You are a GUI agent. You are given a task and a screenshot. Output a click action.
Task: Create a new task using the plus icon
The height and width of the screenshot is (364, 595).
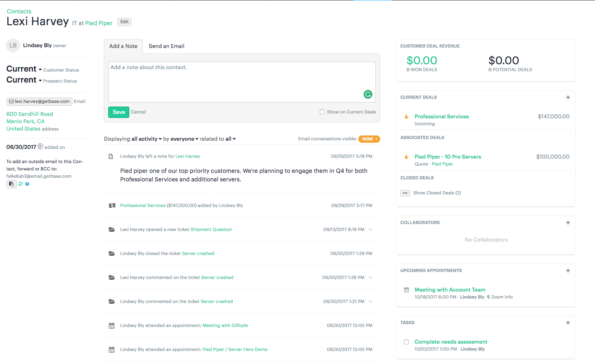pos(568,323)
